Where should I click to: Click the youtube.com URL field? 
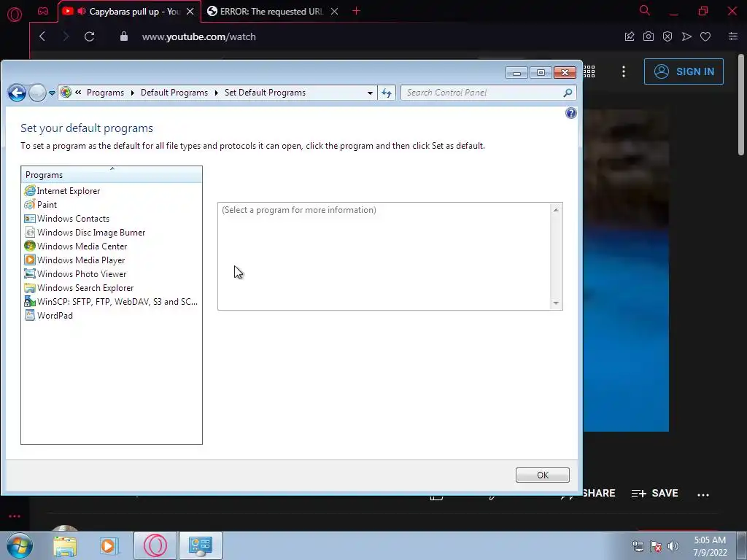tap(198, 36)
